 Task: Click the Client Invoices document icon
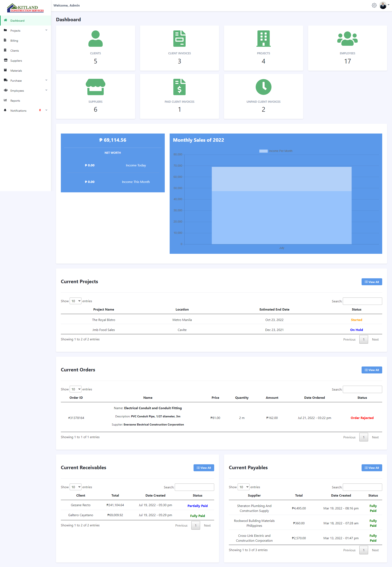(x=179, y=39)
